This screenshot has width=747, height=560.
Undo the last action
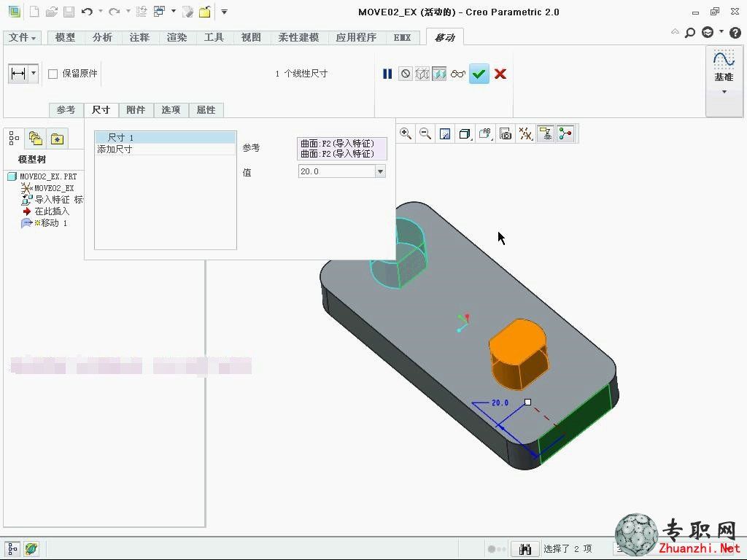(87, 12)
